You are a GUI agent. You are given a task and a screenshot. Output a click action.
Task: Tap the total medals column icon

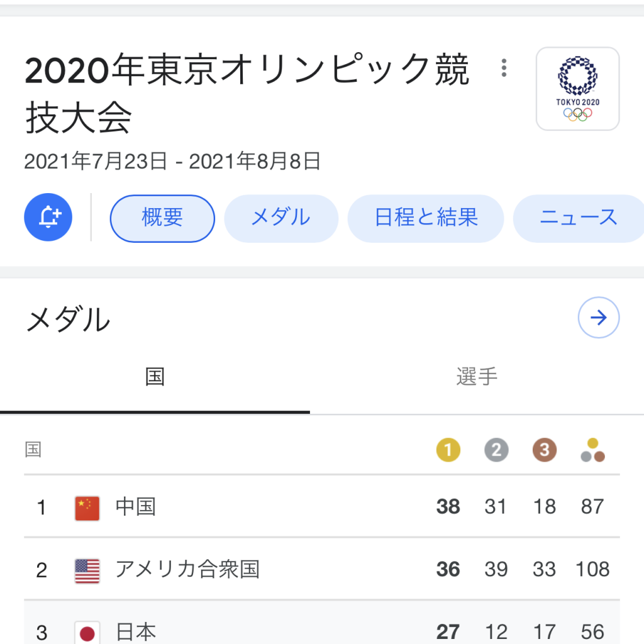(x=592, y=450)
